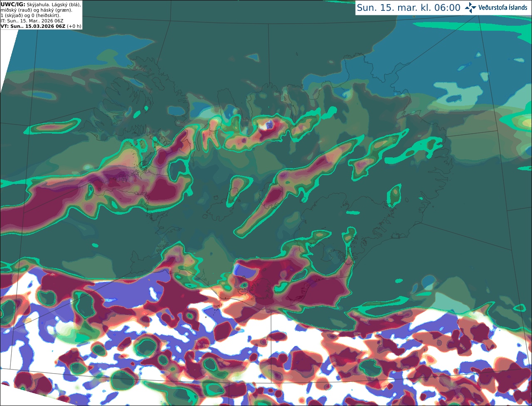Click the 'Sun. 15. mar. kl. 06:00' timestamp
Screen dimensions: 532x406
click(409, 8)
